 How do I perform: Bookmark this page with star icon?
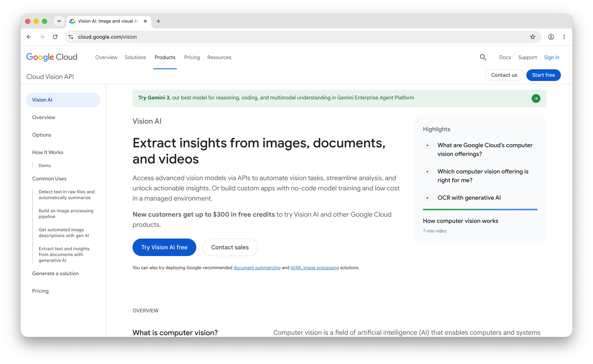(x=533, y=37)
